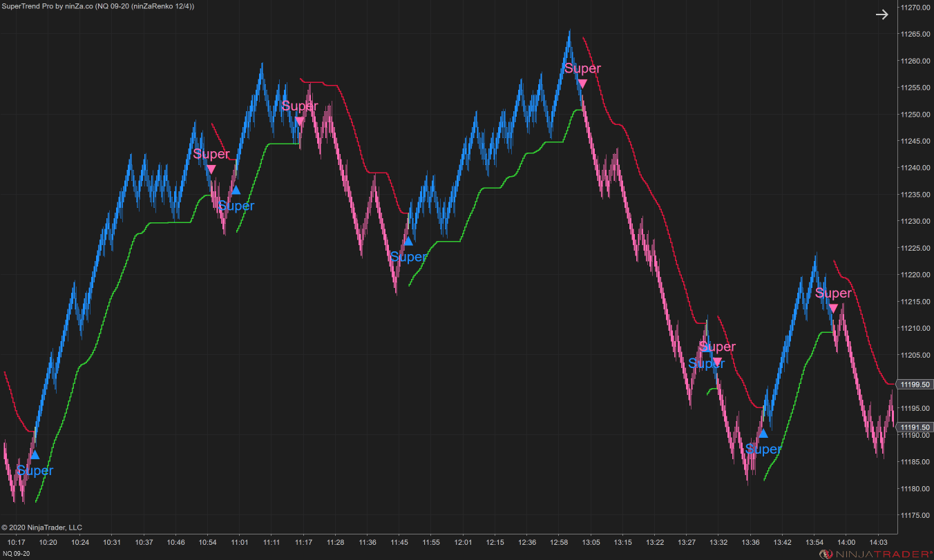This screenshot has width=934, height=560.
Task: Click the © 2020 NinjaTrader, LLC copyright text
Action: click(x=42, y=528)
